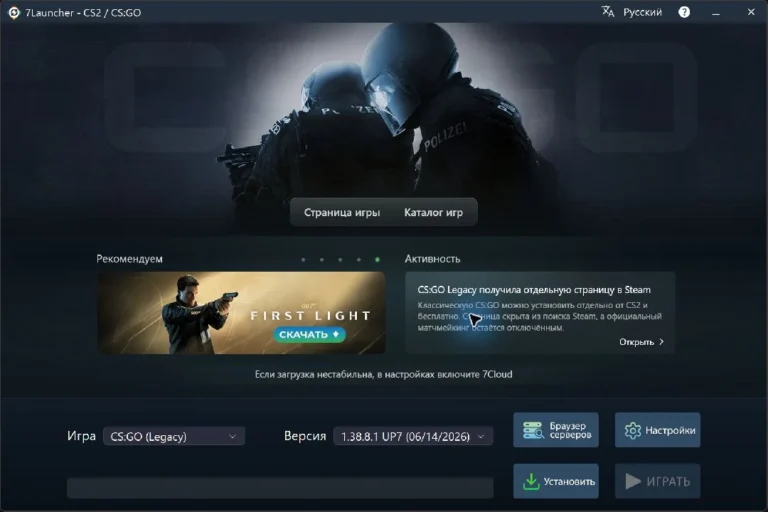Open the First Light promo banner
The image size is (768, 512).
[241, 313]
